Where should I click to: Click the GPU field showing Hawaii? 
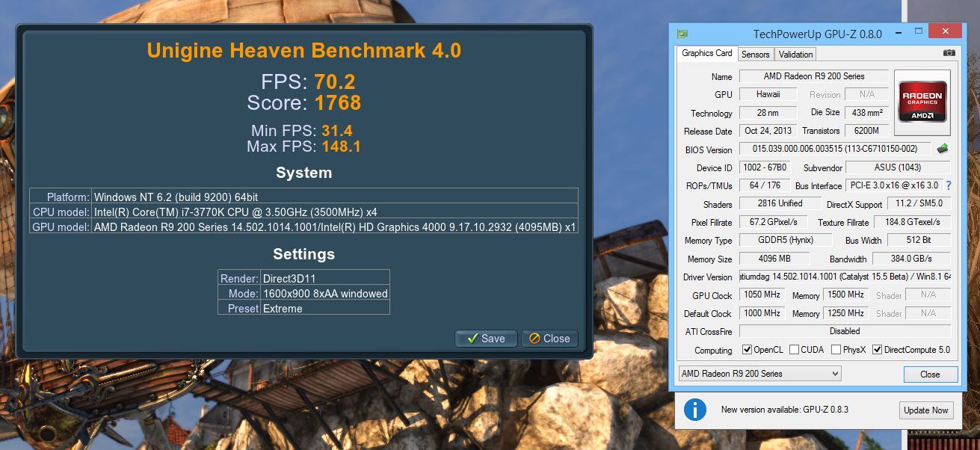click(x=768, y=94)
